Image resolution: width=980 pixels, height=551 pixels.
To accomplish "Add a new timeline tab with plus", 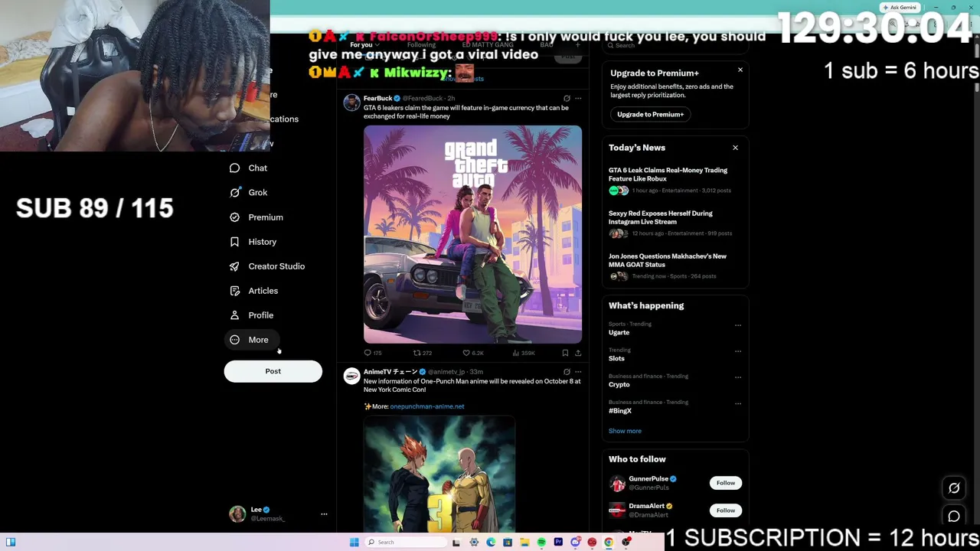I will point(577,45).
